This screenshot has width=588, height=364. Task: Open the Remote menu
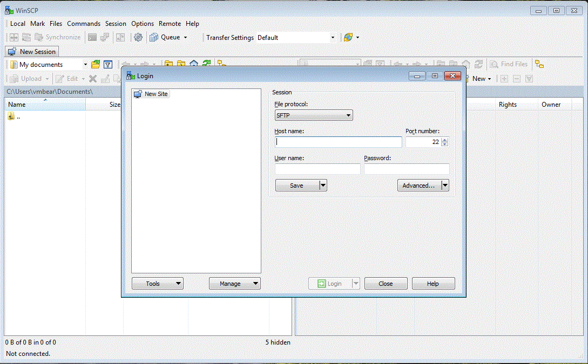click(170, 24)
